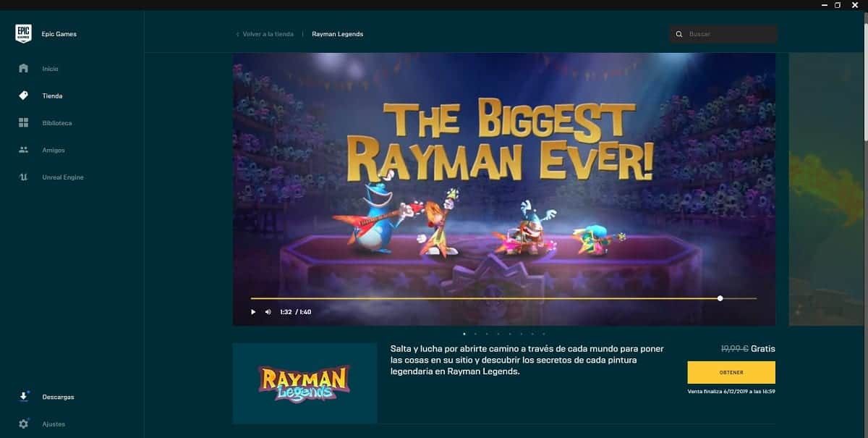
Task: Switch to Tienda in the sidebar
Action: point(52,96)
